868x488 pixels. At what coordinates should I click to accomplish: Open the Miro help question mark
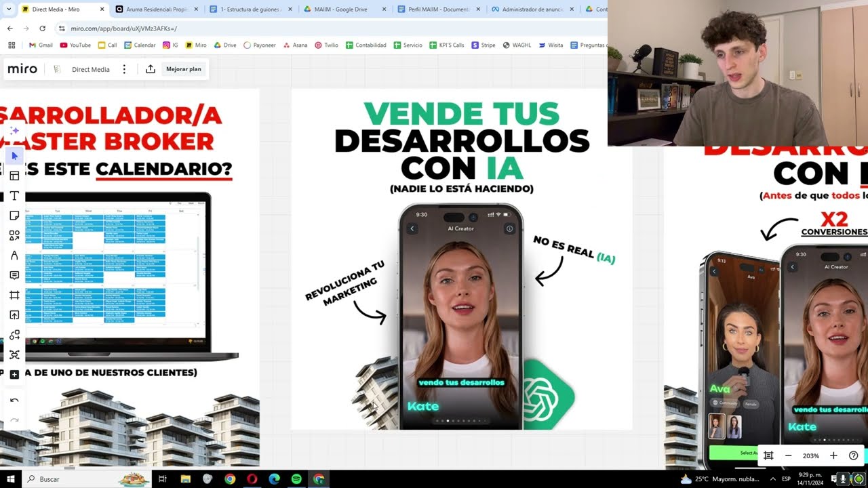854,455
